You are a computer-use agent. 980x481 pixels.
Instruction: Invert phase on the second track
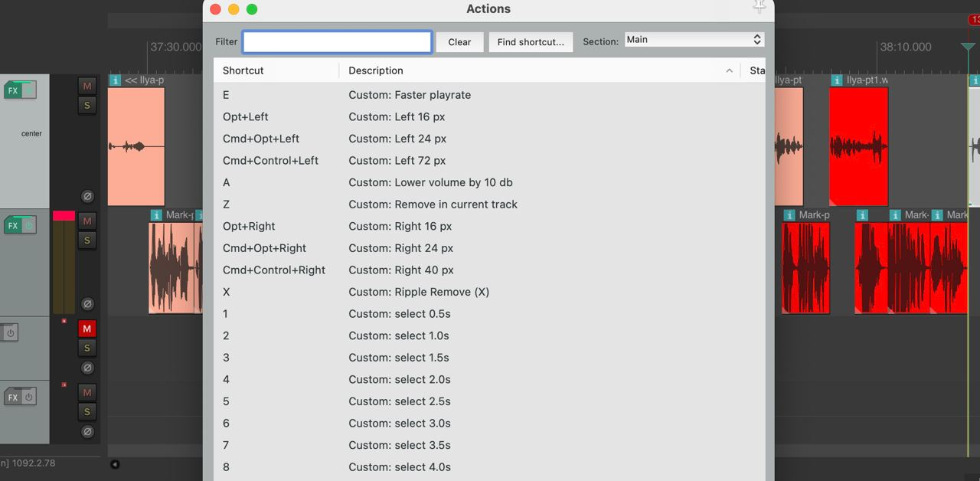point(87,304)
